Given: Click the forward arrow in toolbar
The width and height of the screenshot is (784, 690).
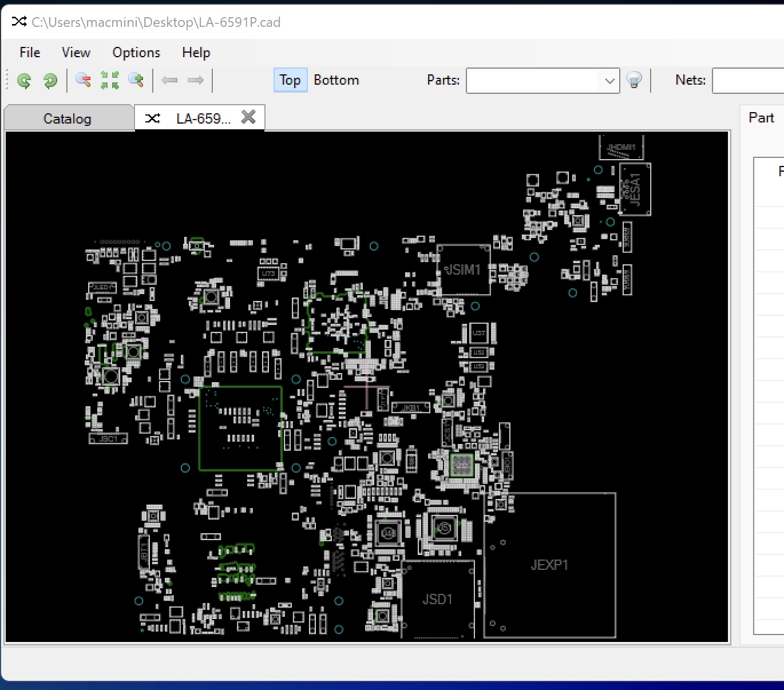Looking at the screenshot, I should 196,80.
